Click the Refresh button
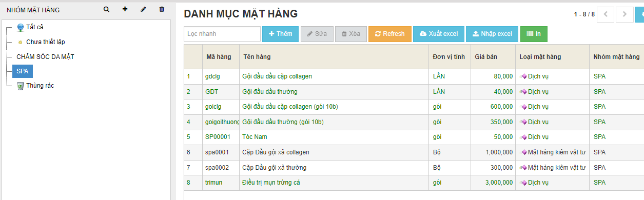The width and height of the screenshot is (644, 200). [x=390, y=34]
